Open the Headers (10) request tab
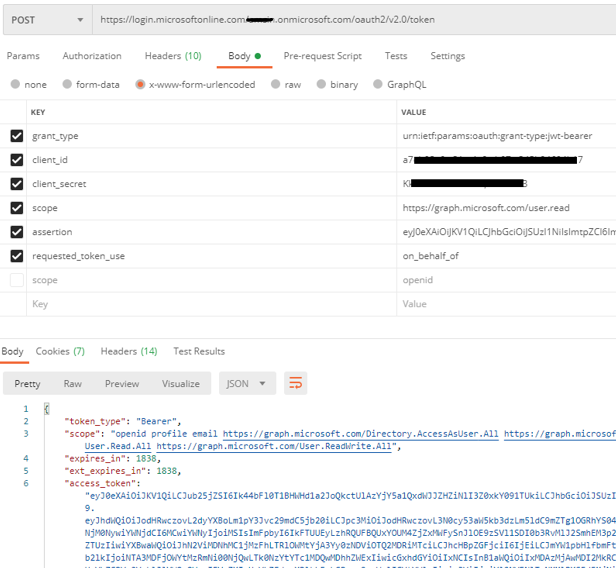Viewport: 616px width, 568px height. coord(173,56)
